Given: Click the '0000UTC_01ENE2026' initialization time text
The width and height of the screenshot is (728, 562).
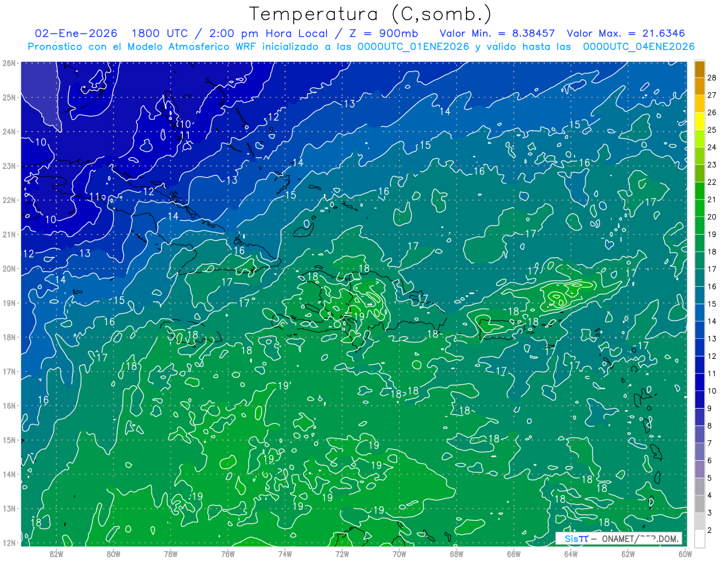Looking at the screenshot, I should pos(413,47).
